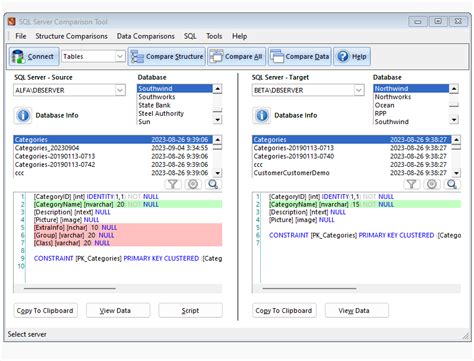The height and width of the screenshot is (361, 474).
Task: Select RPP in target database list
Action: click(411, 113)
